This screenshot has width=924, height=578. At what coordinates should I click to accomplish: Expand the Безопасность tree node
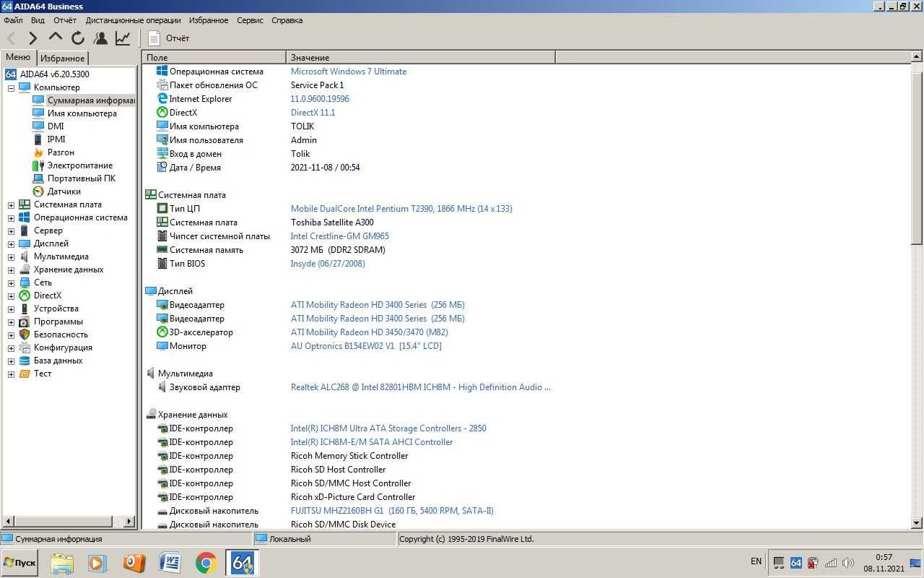pos(11,335)
